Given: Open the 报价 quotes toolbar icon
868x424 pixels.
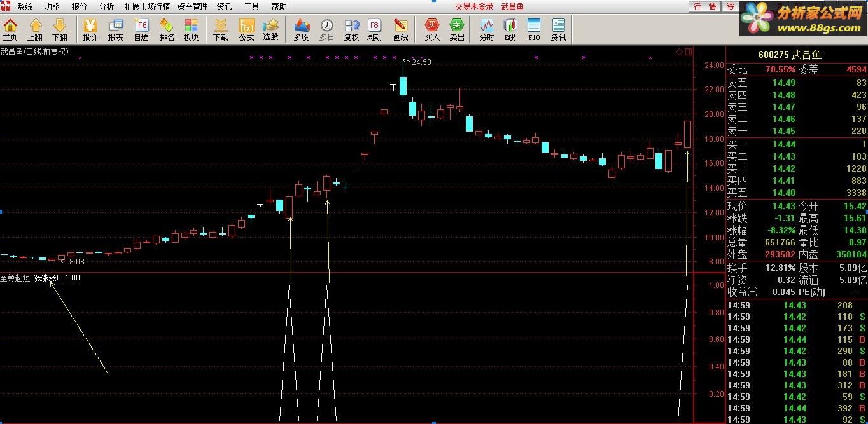Looking at the screenshot, I should [90, 30].
